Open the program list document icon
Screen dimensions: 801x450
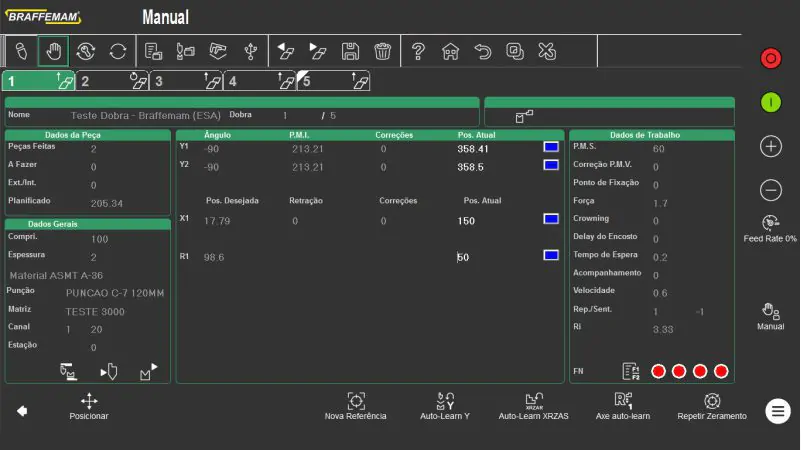click(x=153, y=51)
